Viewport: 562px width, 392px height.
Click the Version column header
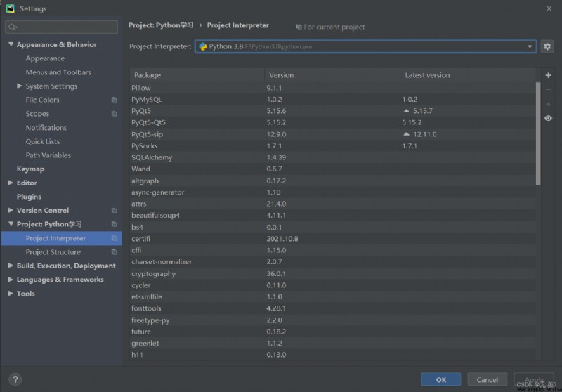tap(332, 75)
